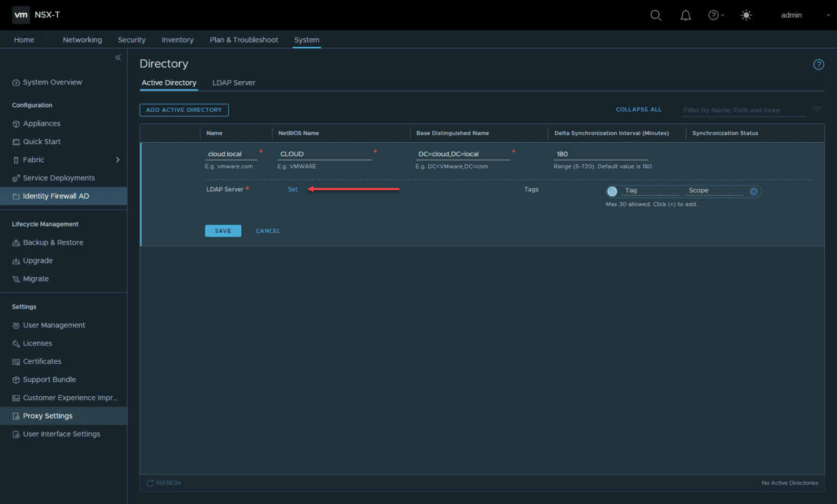Click the SAVE button
The width and height of the screenshot is (837, 504).
point(223,230)
